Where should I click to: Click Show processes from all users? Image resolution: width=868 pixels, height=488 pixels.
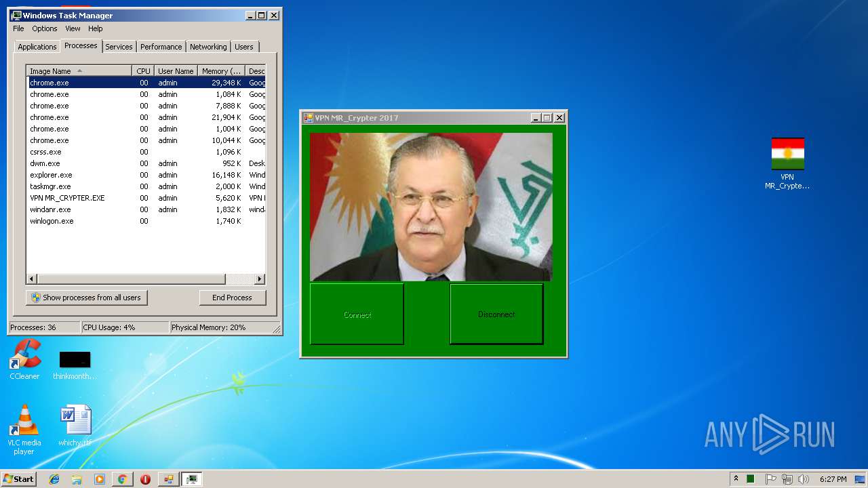pos(87,298)
